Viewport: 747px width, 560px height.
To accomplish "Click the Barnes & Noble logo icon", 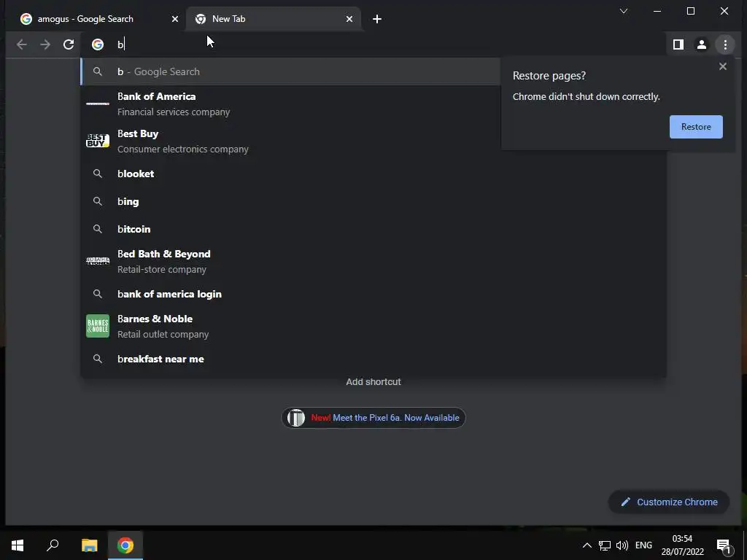I will click(x=98, y=326).
